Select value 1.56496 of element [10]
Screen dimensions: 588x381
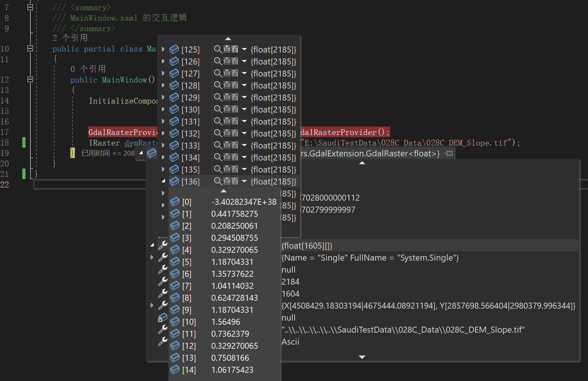pyautogui.click(x=226, y=322)
